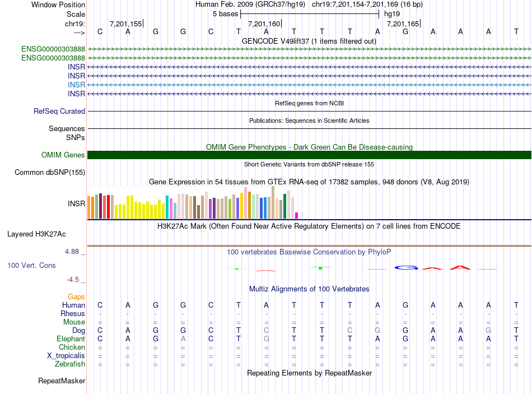Open the RefSeq Curated track label
532x394 pixels.
59,112
